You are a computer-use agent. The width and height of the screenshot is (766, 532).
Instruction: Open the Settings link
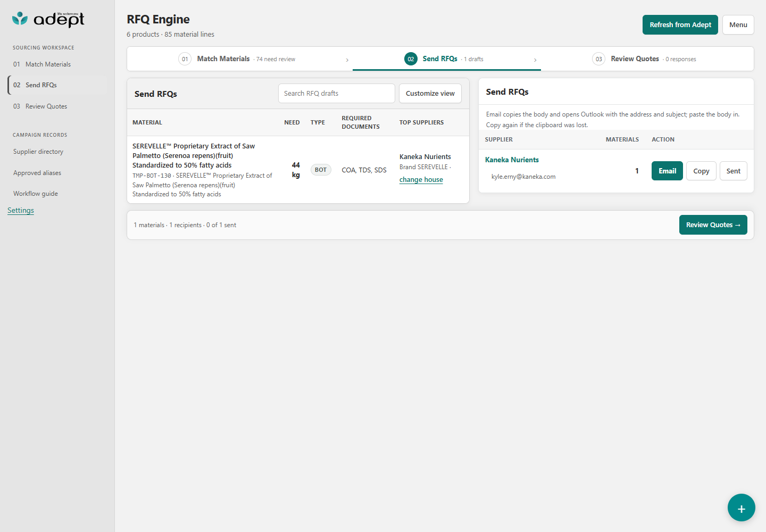(21, 211)
